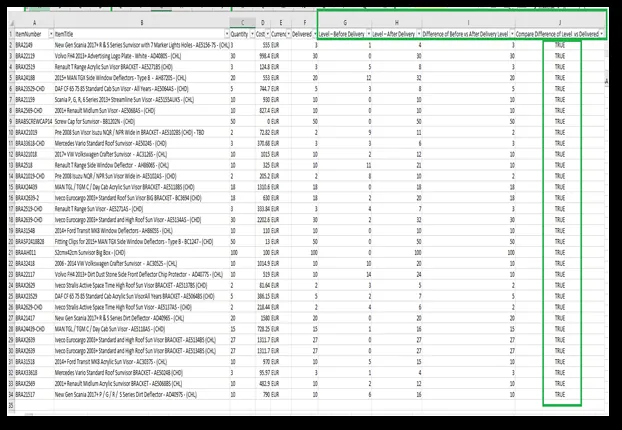Select column A header
The height and width of the screenshot is (430, 622).
[x=34, y=23]
